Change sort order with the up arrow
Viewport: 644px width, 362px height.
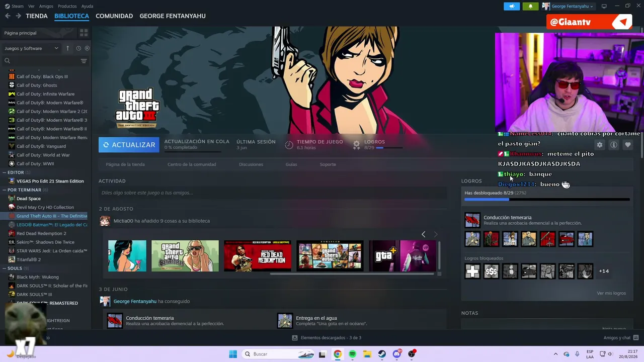tap(67, 48)
